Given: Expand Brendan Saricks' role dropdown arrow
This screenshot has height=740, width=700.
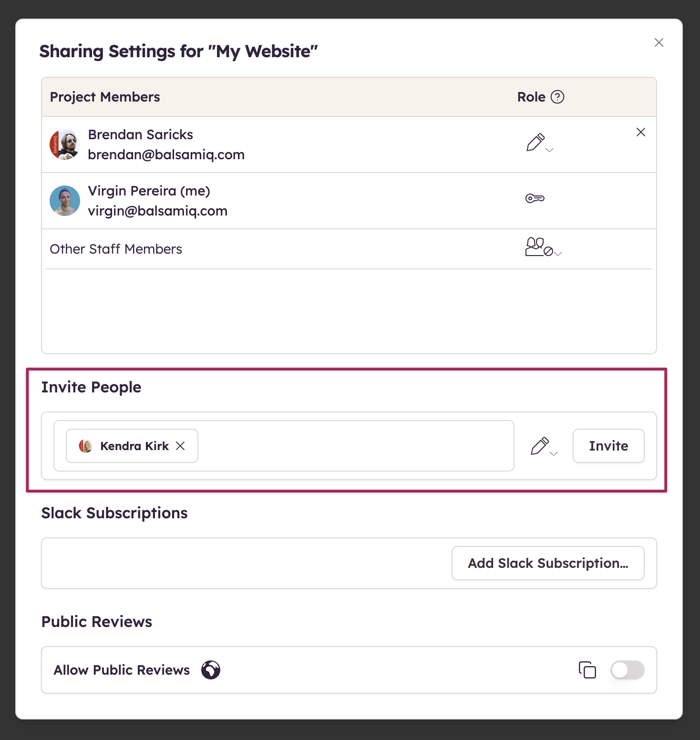Looking at the screenshot, I should click(549, 150).
